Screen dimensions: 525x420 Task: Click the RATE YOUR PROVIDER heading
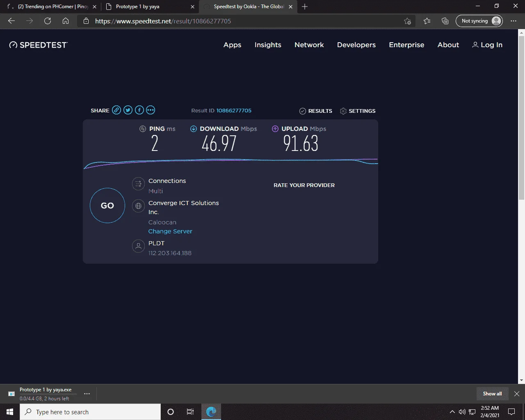point(304,185)
